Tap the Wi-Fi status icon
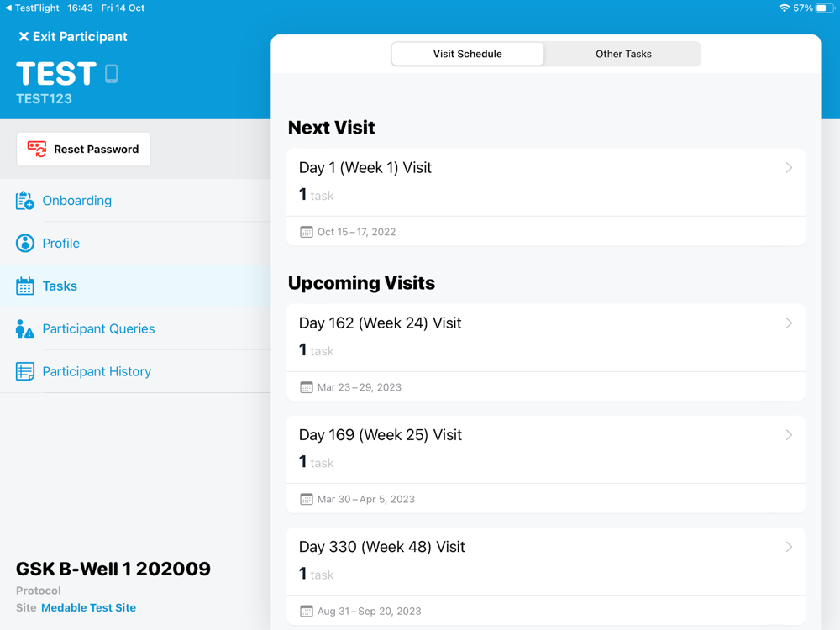840x630 pixels. point(784,8)
